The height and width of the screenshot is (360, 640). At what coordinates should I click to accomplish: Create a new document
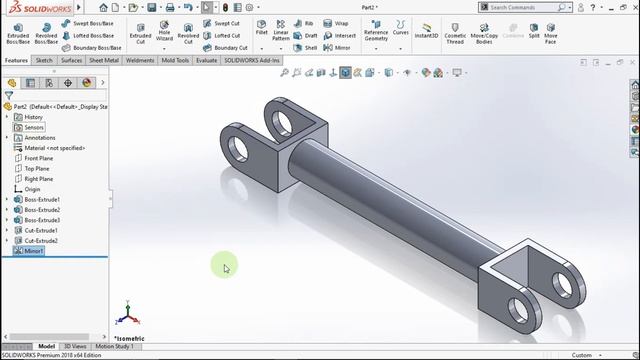pos(116,7)
